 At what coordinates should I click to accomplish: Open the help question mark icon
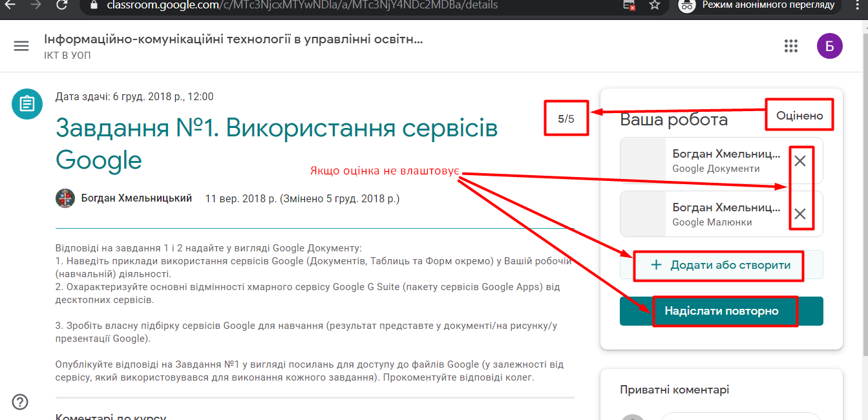click(20, 402)
